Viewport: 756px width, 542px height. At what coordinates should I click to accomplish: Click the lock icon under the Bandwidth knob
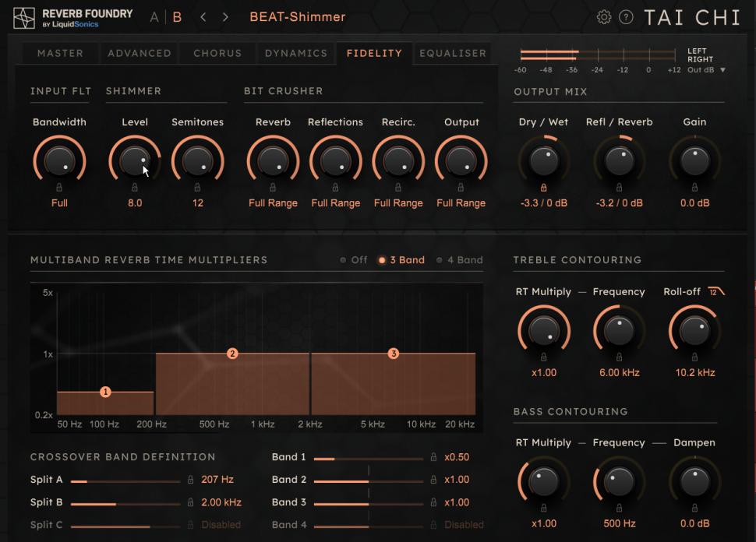(x=60, y=187)
